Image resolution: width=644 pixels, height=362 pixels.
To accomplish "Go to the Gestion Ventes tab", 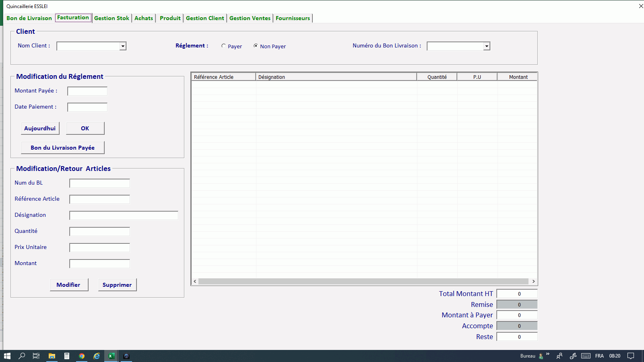I will tap(250, 18).
